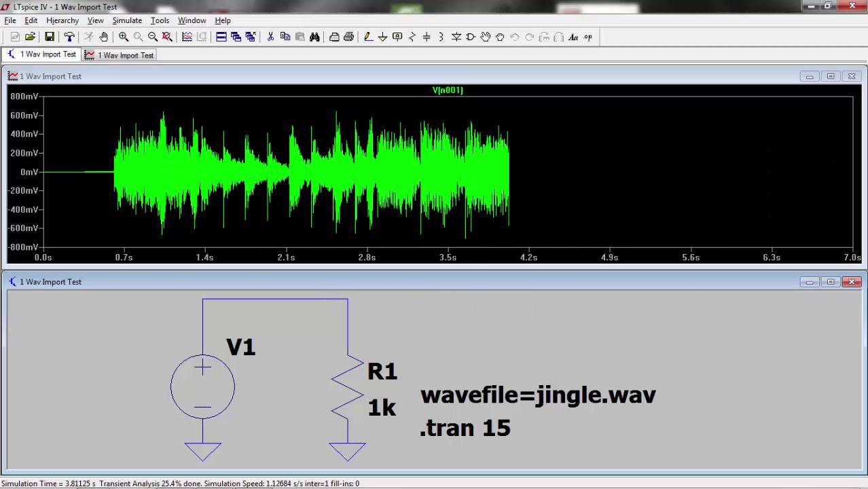Add a SPICE directive with the .op icon
The height and width of the screenshot is (489, 868).
pyautogui.click(x=588, y=37)
